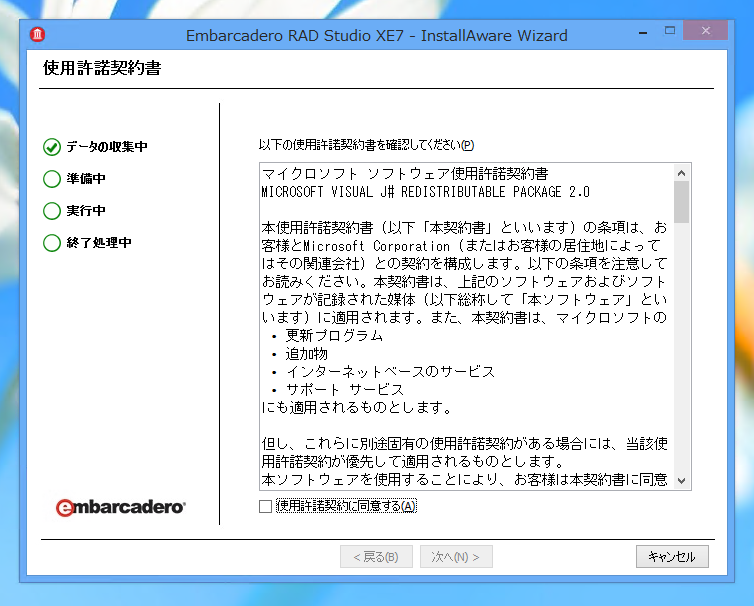Click the 実行中 step label
The image size is (754, 606).
click(86, 210)
